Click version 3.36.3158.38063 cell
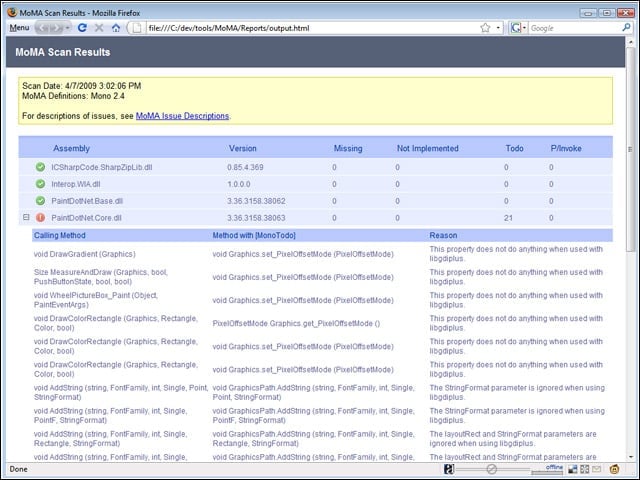Image resolution: width=640 pixels, height=480 pixels. 256,218
